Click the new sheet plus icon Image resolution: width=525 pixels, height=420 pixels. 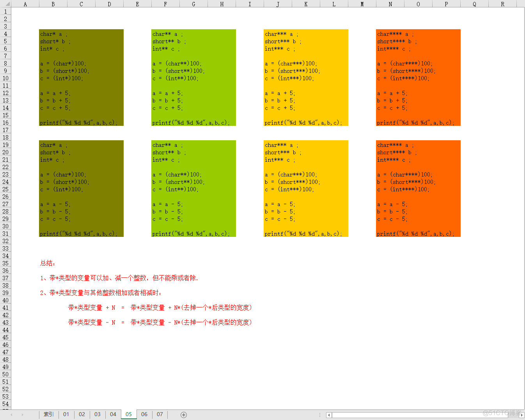[184, 415]
